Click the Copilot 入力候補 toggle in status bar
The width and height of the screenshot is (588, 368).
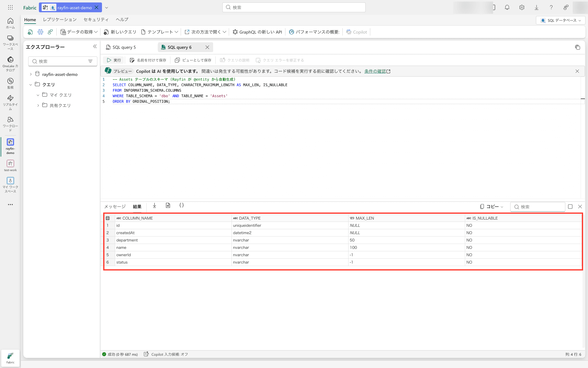(x=166, y=354)
